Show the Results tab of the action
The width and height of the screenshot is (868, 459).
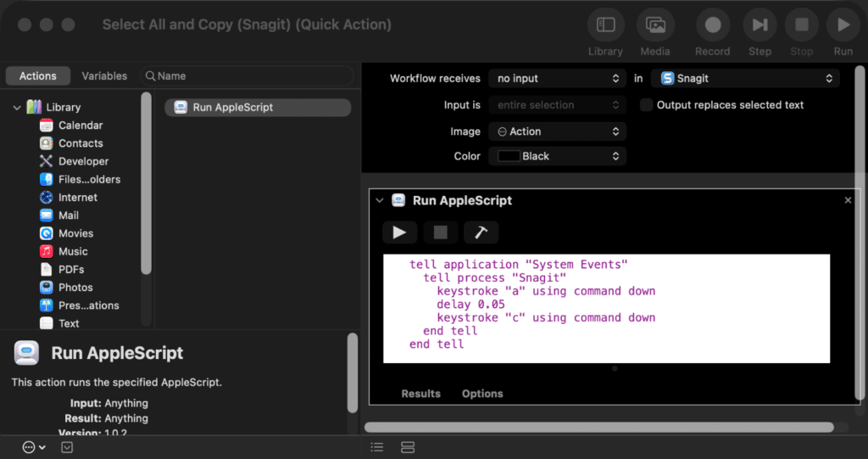point(420,394)
